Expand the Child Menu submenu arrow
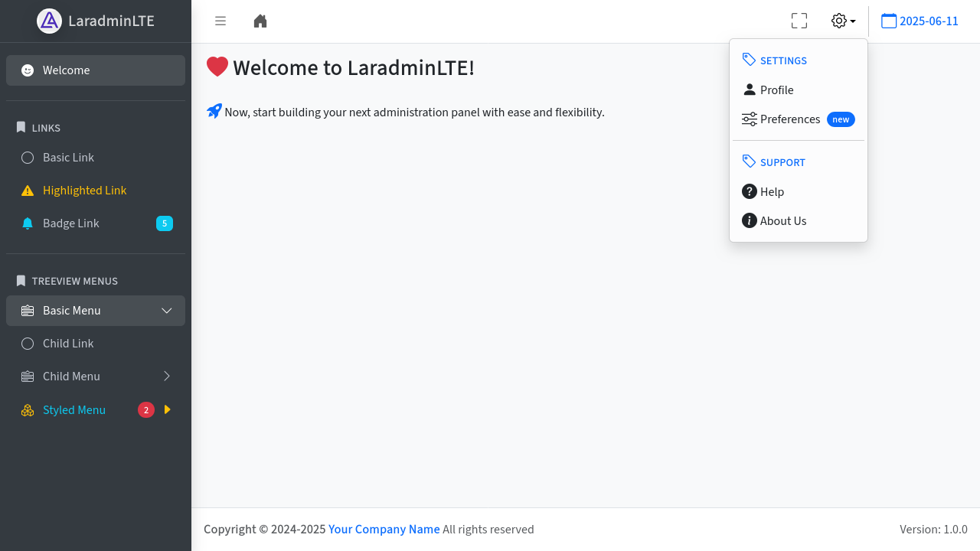Screen dimensions: 980x551 [167, 377]
